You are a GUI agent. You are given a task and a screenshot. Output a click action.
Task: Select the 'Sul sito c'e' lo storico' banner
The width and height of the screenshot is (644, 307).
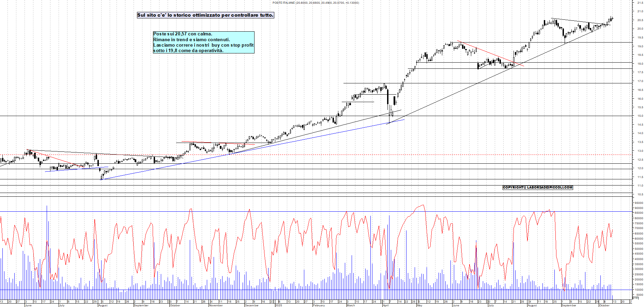click(205, 15)
